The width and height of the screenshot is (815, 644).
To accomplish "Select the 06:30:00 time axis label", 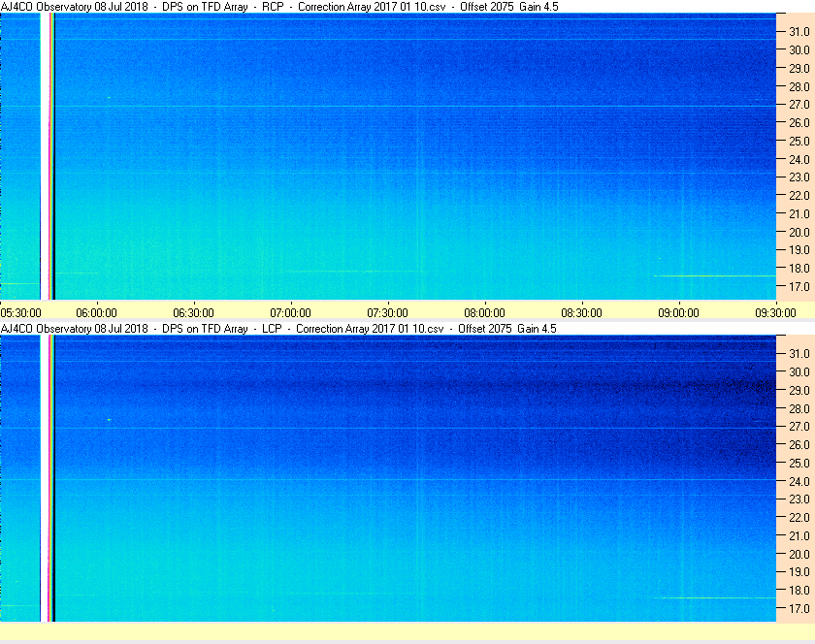I will point(193,313).
